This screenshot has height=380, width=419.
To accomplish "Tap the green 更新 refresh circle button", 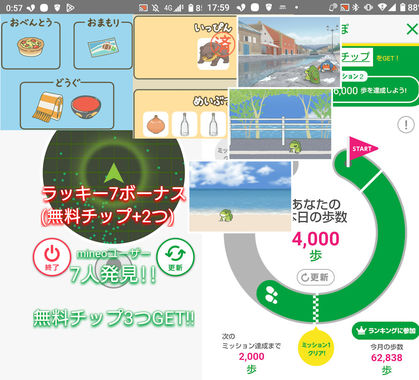I will click(x=175, y=257).
